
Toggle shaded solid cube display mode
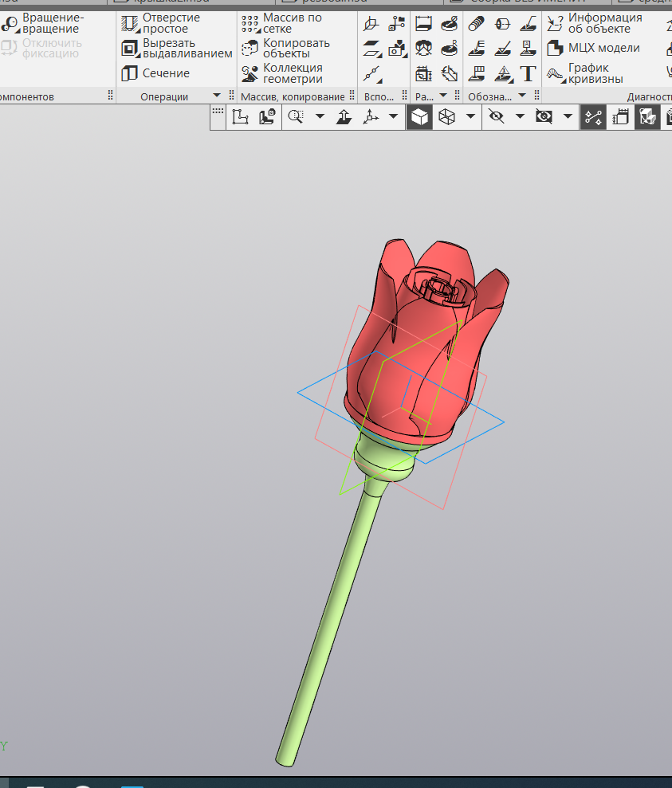tap(419, 117)
